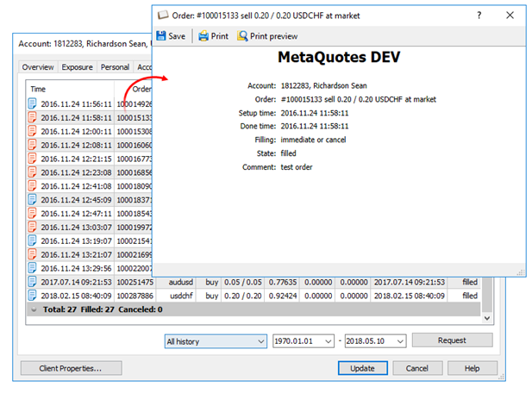The image size is (532, 393).
Task: Click the Total: 27 summary row
Action: tap(253, 309)
